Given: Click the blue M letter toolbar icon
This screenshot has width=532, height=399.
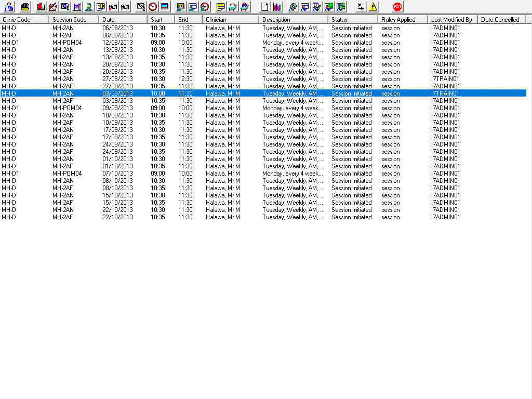Looking at the screenshot, I should pyautogui.click(x=77, y=6).
